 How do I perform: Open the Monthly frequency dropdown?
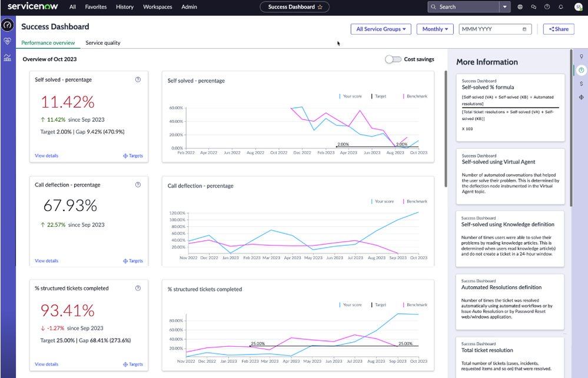coord(435,29)
